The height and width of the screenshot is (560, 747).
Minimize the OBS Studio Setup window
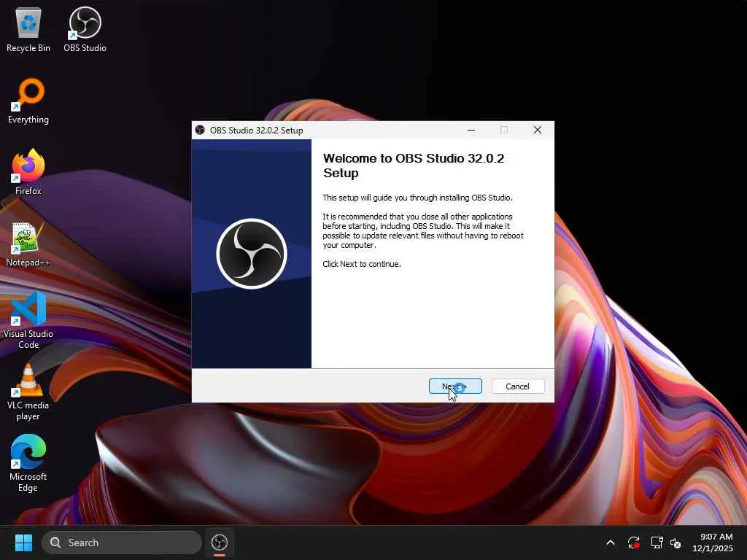471,130
